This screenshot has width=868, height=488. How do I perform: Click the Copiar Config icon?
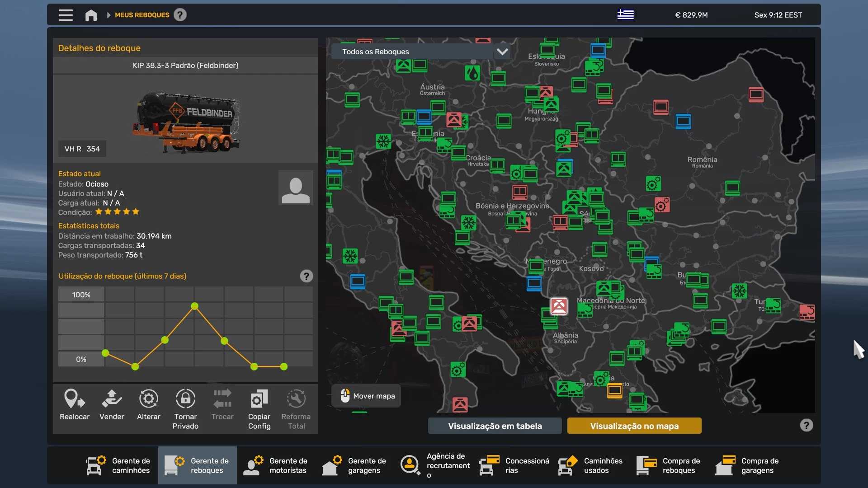coord(259,399)
